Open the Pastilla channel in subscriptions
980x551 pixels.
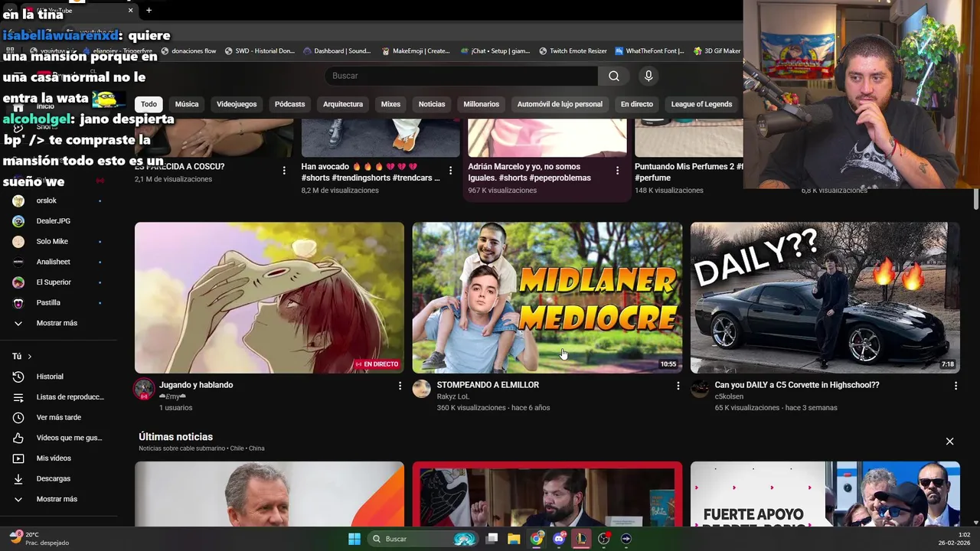tap(48, 302)
